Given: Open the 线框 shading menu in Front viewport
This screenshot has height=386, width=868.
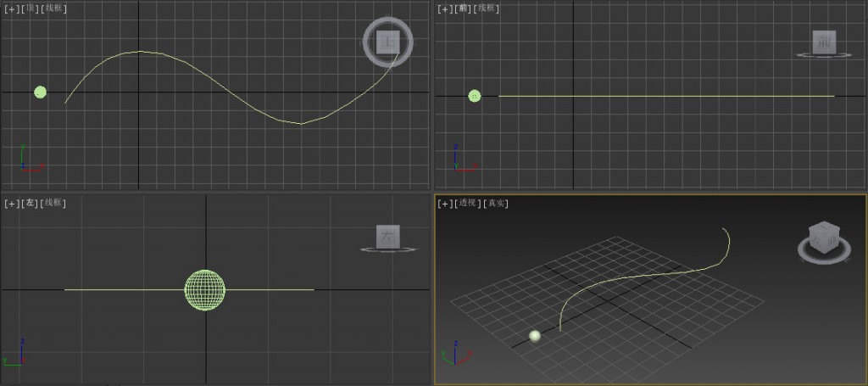Looking at the screenshot, I should click(487, 8).
